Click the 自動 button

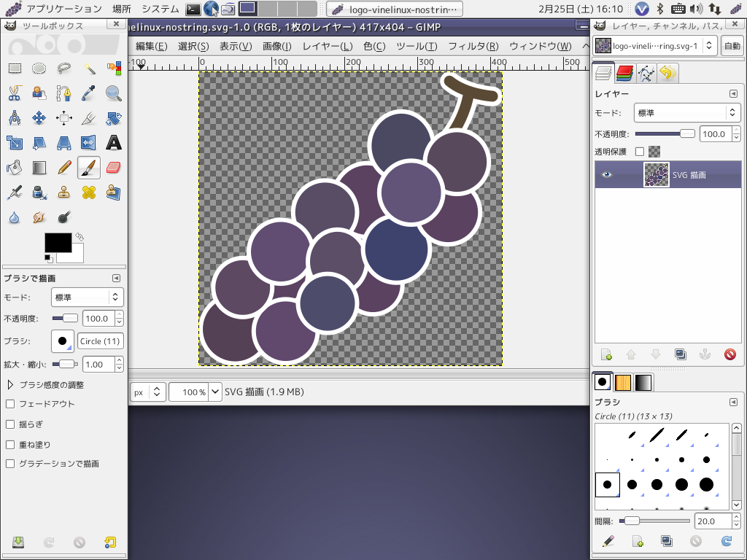point(732,46)
